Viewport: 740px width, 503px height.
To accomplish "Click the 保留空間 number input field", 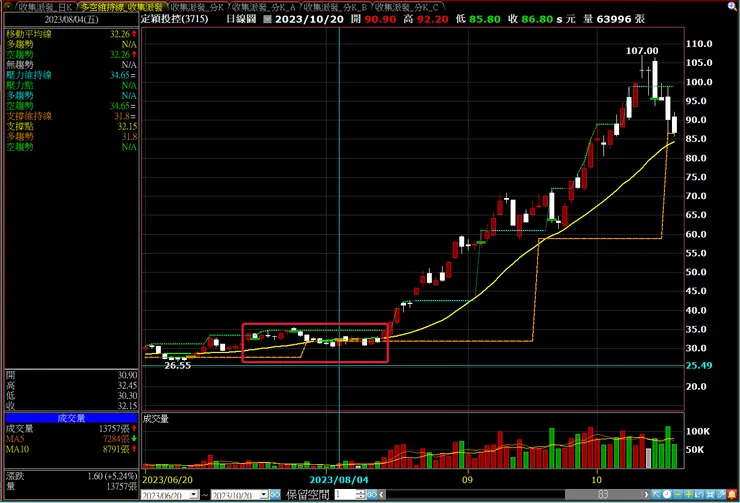I will [345, 495].
